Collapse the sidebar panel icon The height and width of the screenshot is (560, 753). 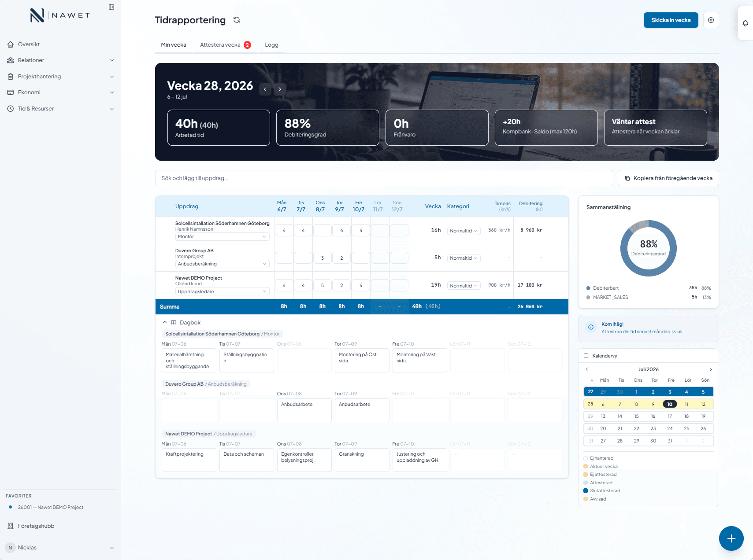111,7
